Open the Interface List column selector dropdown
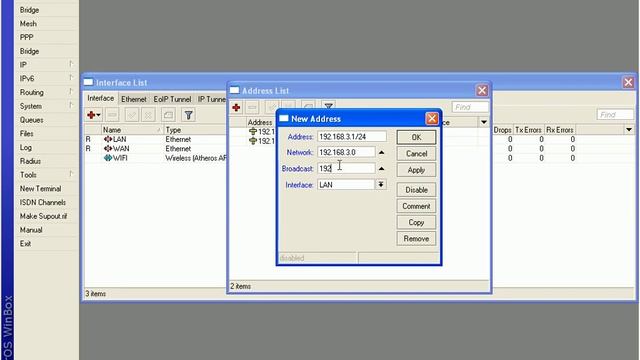This screenshot has width=640, height=360. [629, 130]
